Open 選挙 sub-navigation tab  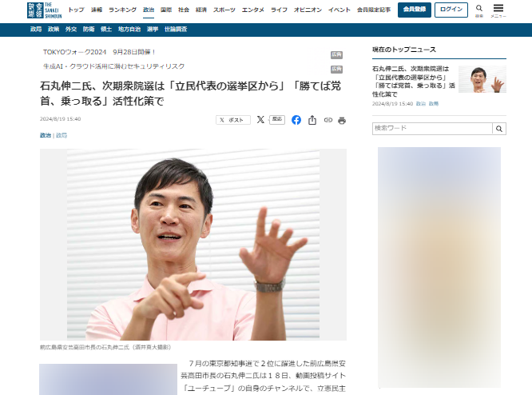pos(153,30)
